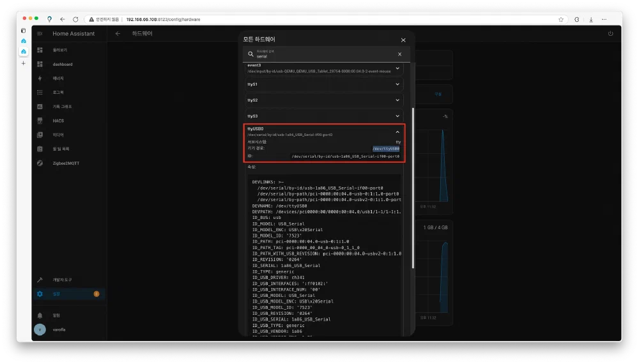Open the HACS sidebar item
Viewport: 639px width, 364px height.
click(58, 121)
